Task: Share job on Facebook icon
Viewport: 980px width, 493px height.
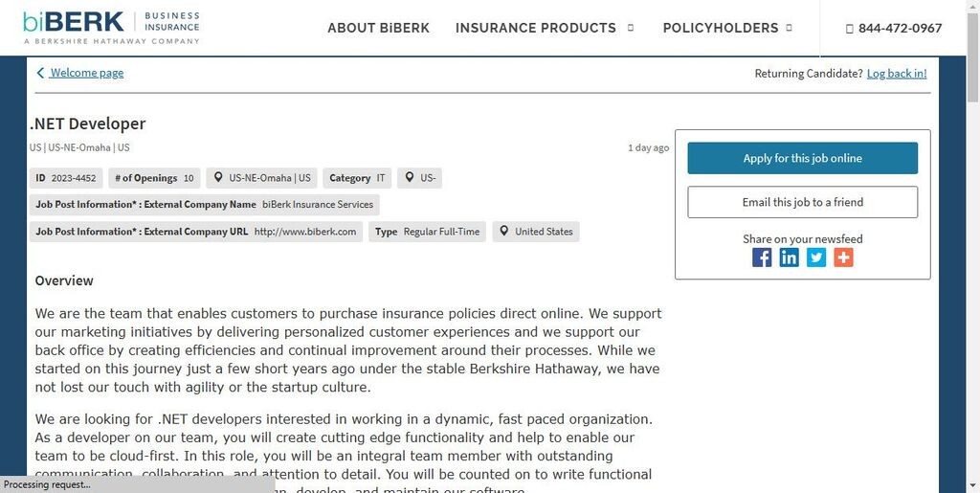Action: (x=761, y=258)
